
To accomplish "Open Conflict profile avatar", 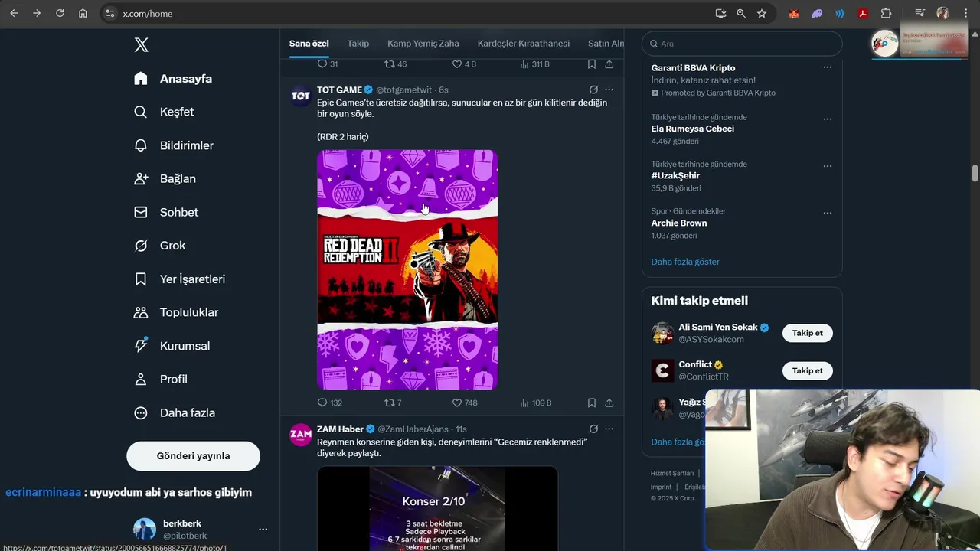I will [662, 370].
